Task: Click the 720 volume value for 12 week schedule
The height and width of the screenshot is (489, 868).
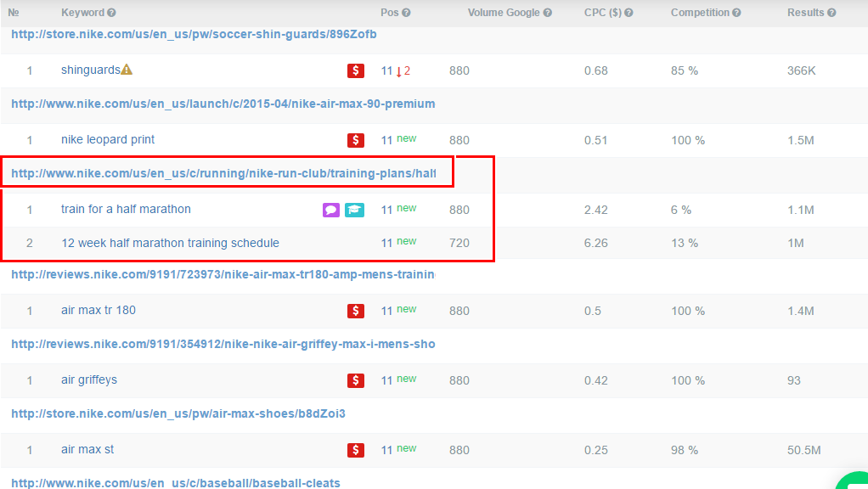Action: pyautogui.click(x=459, y=244)
